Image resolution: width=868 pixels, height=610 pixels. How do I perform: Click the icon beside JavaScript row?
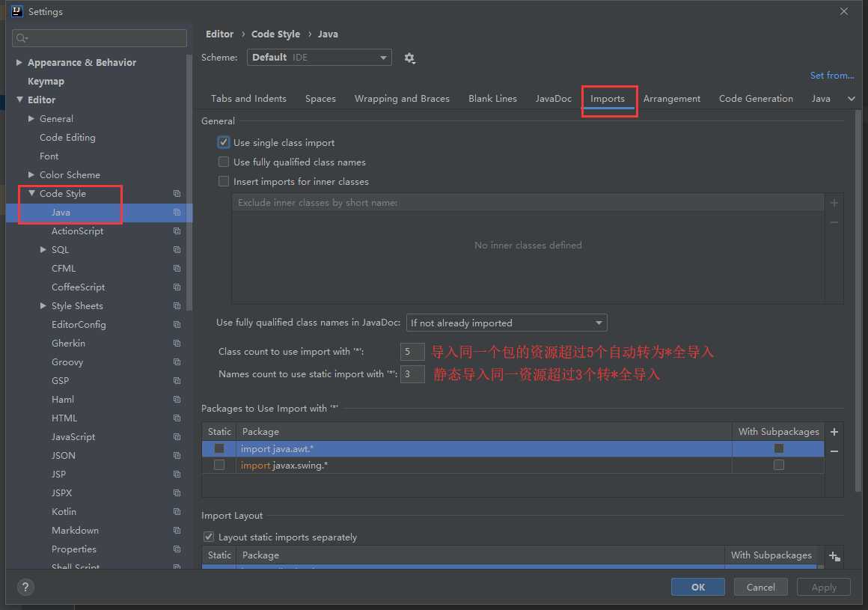tap(177, 437)
